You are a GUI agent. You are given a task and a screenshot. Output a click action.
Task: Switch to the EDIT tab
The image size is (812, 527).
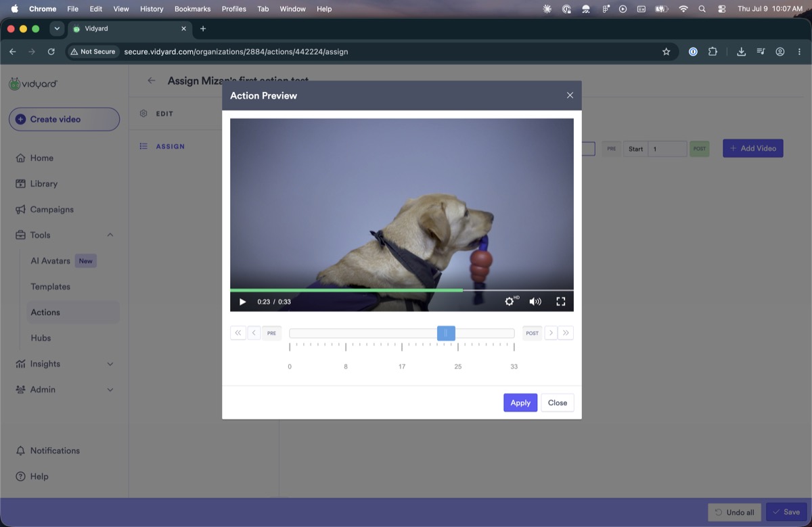[164, 114]
